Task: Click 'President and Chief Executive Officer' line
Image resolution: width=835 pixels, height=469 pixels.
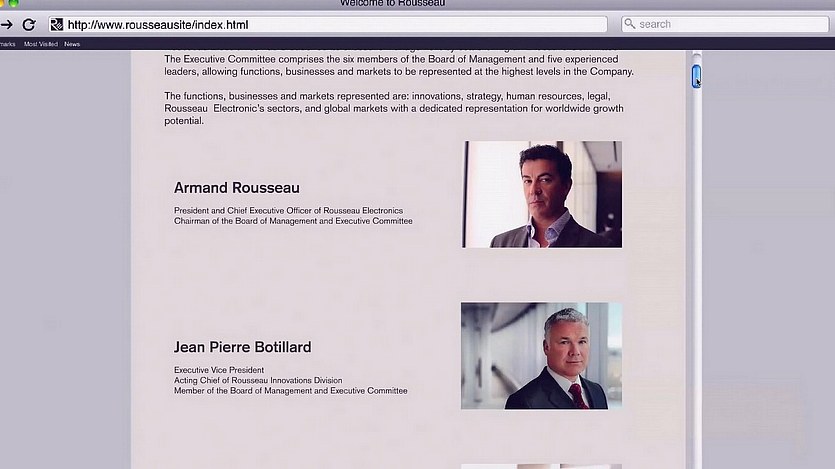Action: 288,211
